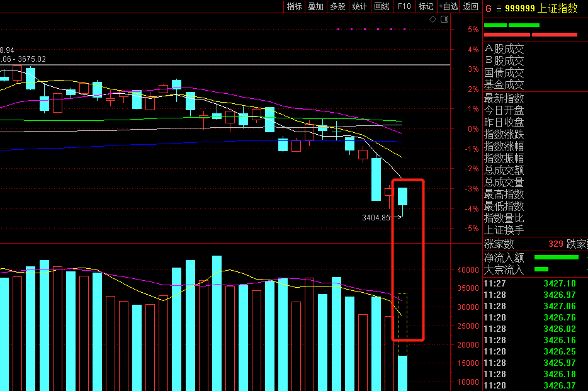Image resolution: width=588 pixels, height=391 pixels.
Task: Select the A股成交 row
Action: tap(535, 48)
